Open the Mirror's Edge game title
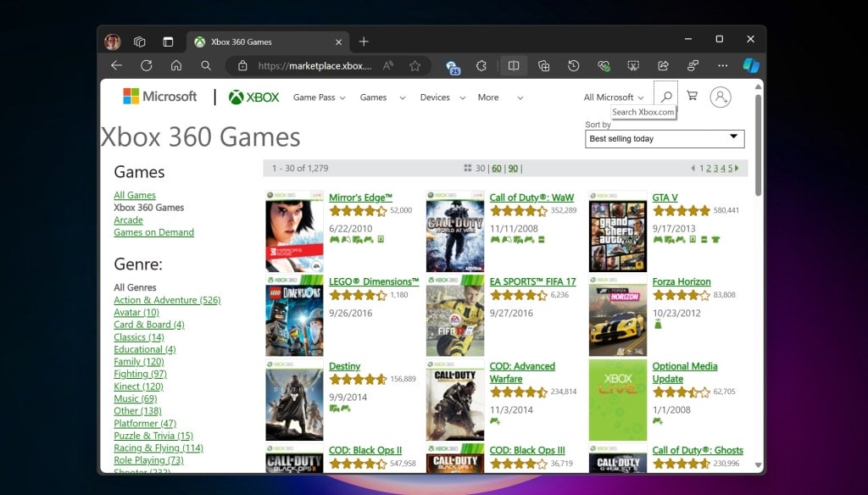The height and width of the screenshot is (495, 868). tap(360, 197)
